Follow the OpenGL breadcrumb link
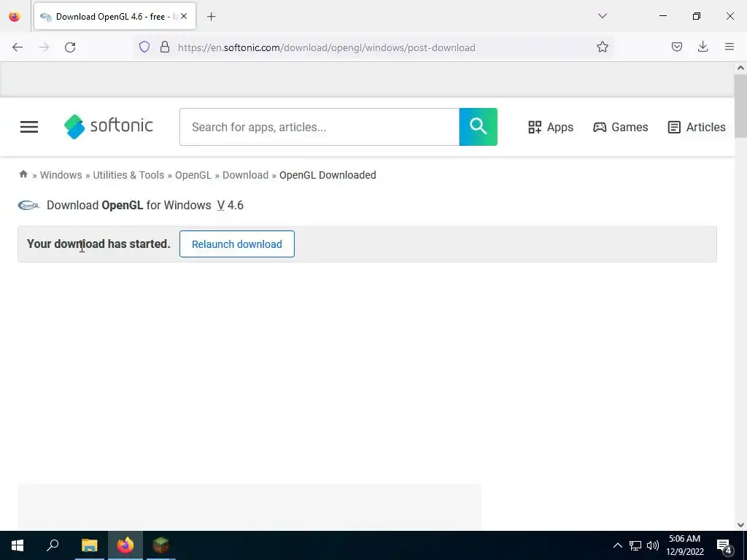 [x=193, y=175]
